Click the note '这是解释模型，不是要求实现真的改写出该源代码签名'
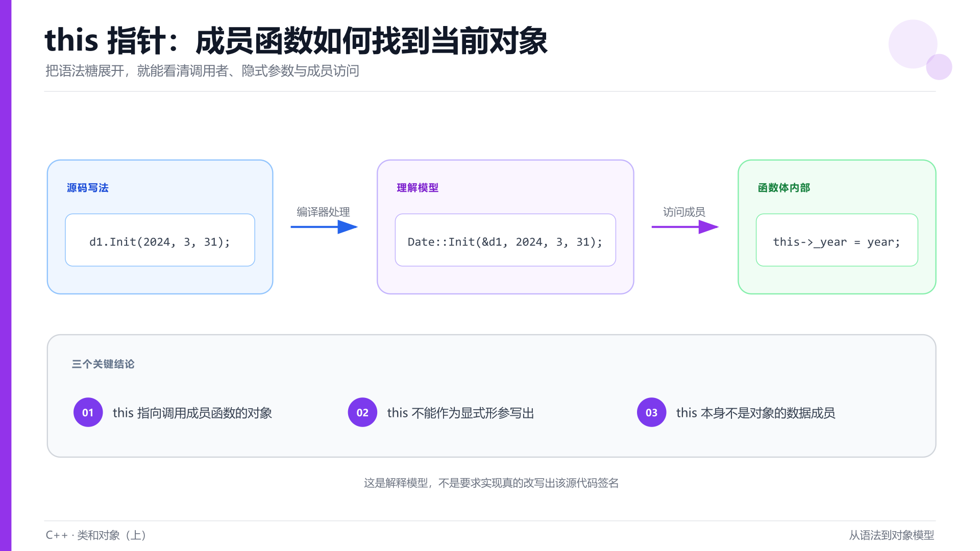 click(491, 483)
